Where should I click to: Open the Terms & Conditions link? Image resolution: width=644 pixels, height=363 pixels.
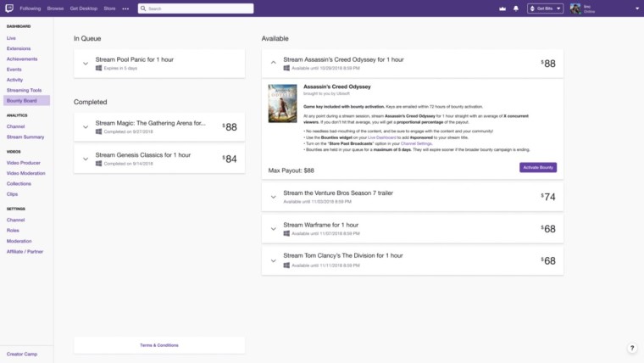[159, 345]
